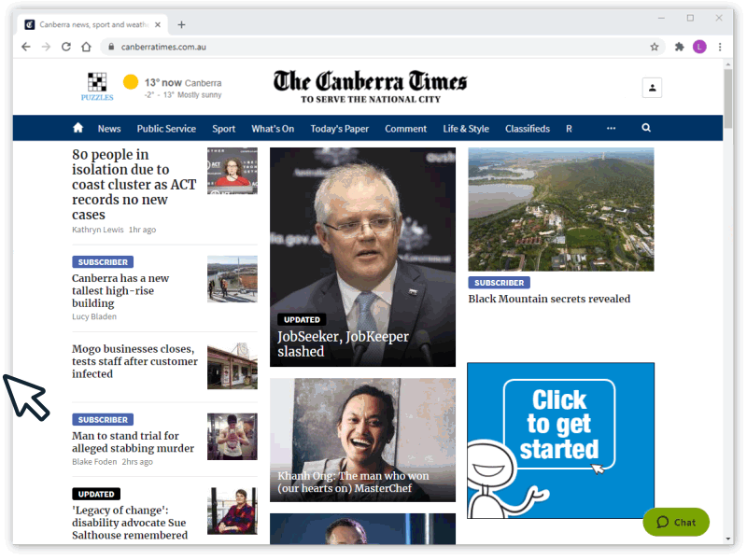Open the Canberra tallest high-rise building story
The height and width of the screenshot is (560, 747).
pyautogui.click(x=120, y=290)
